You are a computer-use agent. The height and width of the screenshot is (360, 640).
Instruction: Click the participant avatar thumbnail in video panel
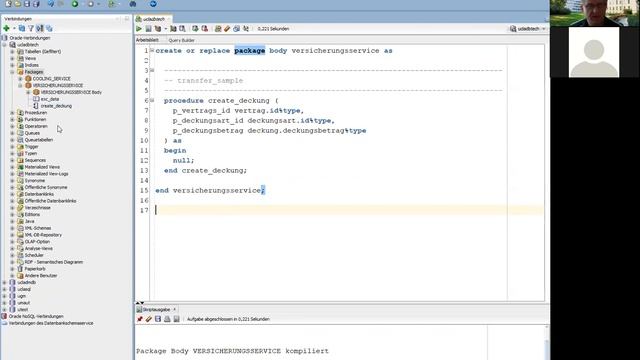594,52
